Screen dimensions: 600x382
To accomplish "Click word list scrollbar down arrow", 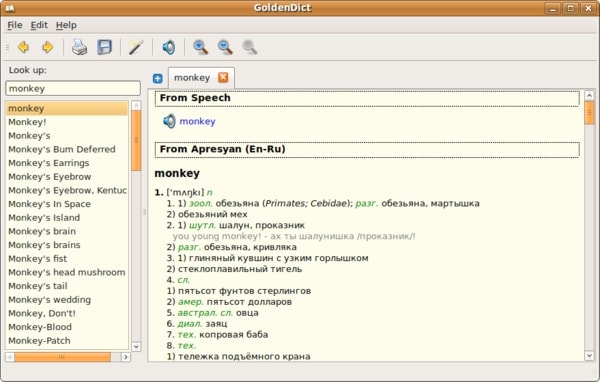I will 136,346.
